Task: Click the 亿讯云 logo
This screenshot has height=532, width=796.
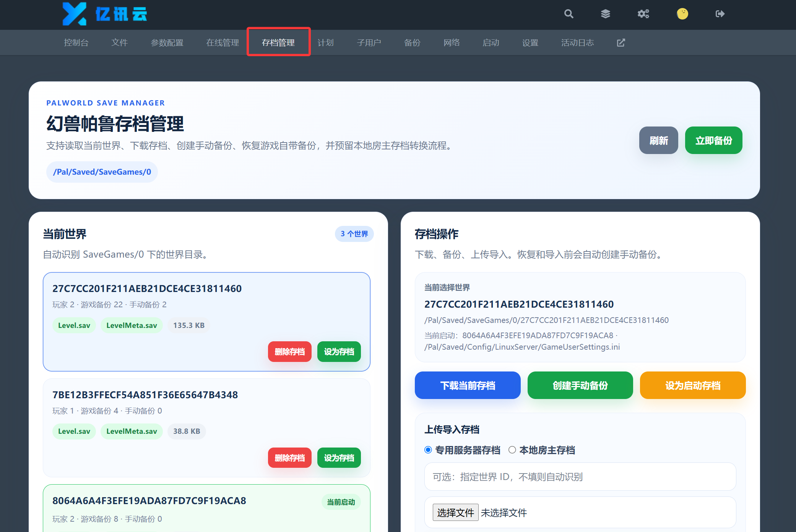Action: point(105,14)
